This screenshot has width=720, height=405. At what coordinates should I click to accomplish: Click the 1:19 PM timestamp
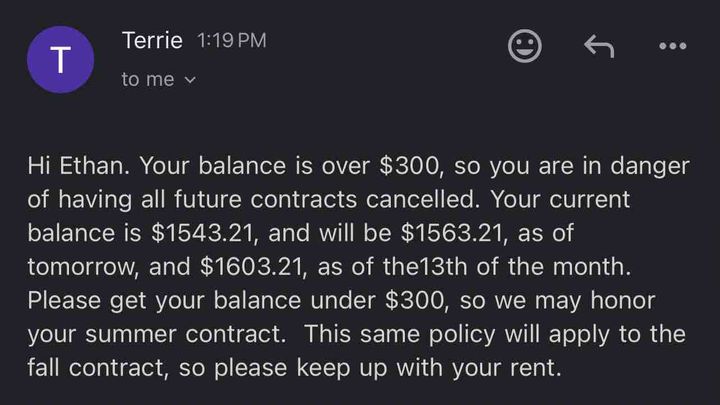click(232, 40)
